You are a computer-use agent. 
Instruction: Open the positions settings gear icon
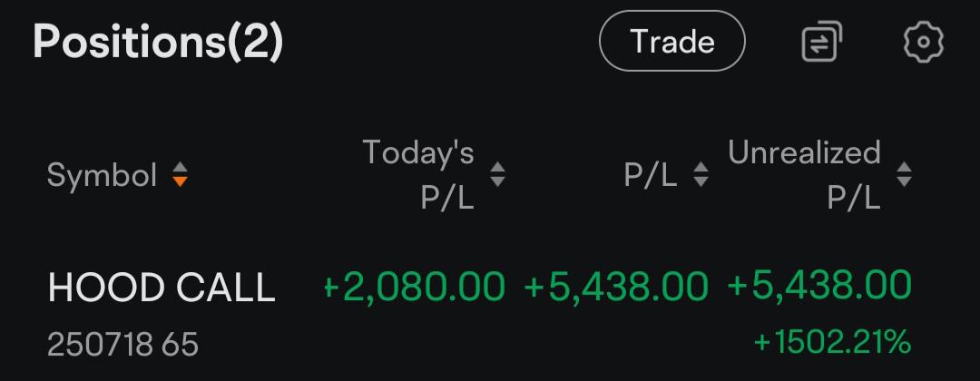[923, 41]
